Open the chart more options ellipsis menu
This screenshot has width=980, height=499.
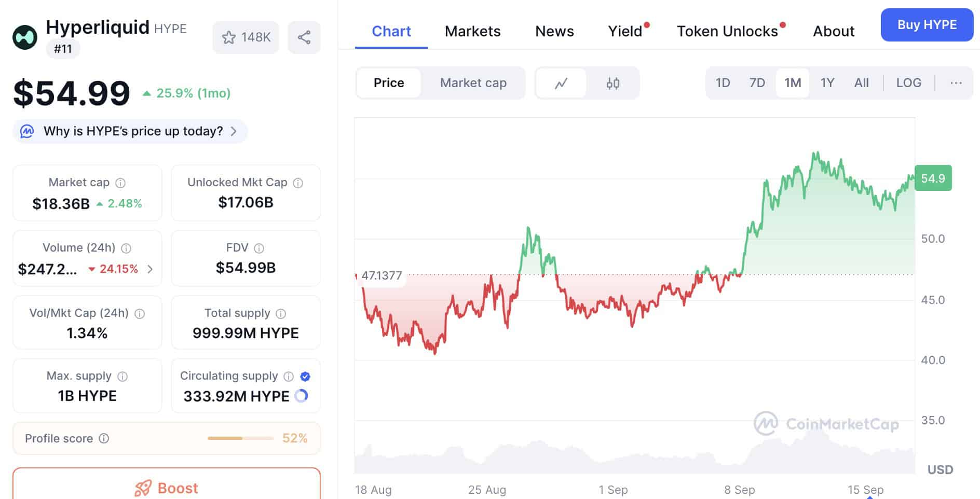(956, 83)
